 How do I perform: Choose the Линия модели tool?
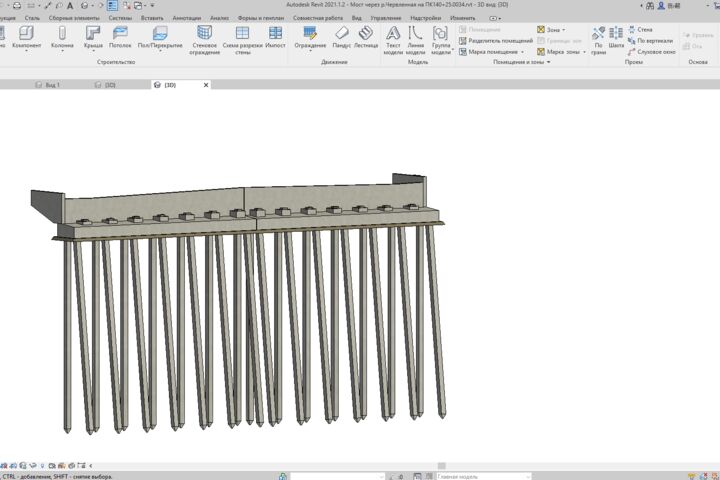pos(416,40)
